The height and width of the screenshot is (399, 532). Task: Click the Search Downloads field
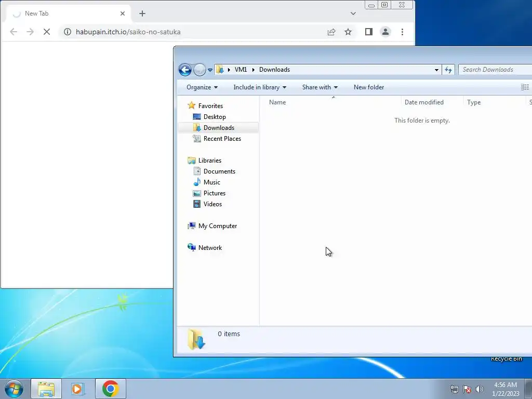[495, 70]
